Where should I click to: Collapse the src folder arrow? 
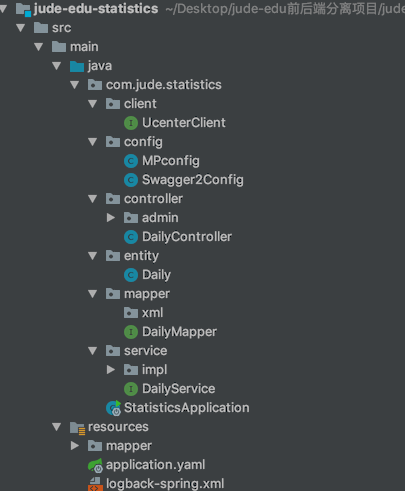(x=21, y=28)
